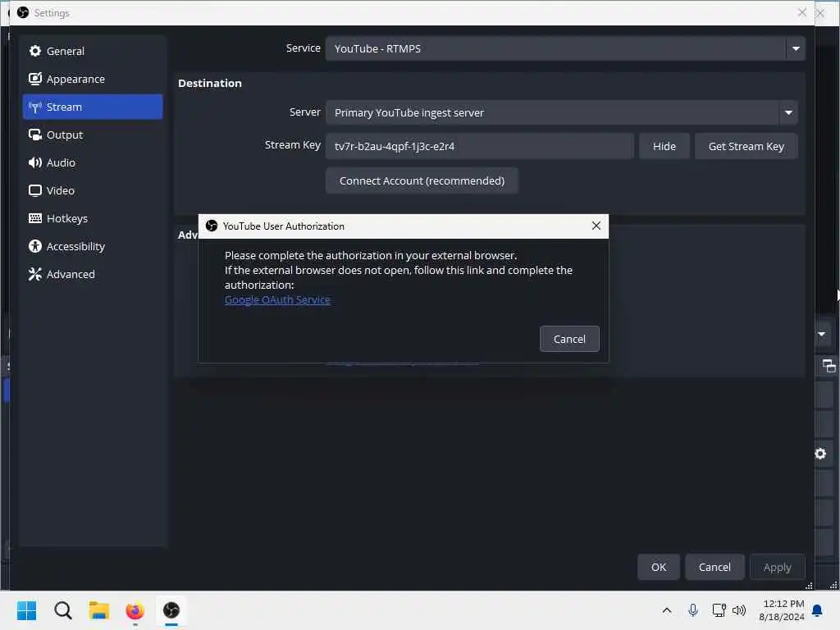Click the microphone tray icon

(x=692, y=610)
